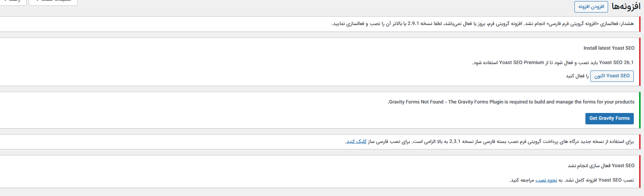The image size is (644, 196).
Task: Click the "Yoast SEO اکنون" activate button
Action: [611, 76]
